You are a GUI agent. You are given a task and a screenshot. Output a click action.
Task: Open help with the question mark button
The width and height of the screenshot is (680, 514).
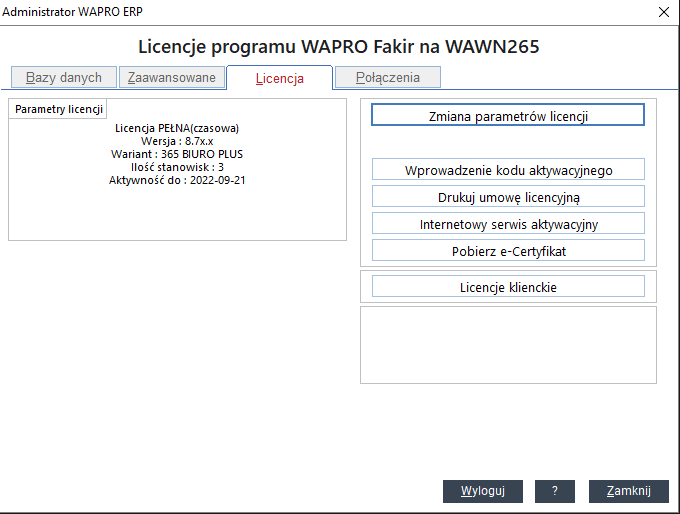(x=555, y=491)
